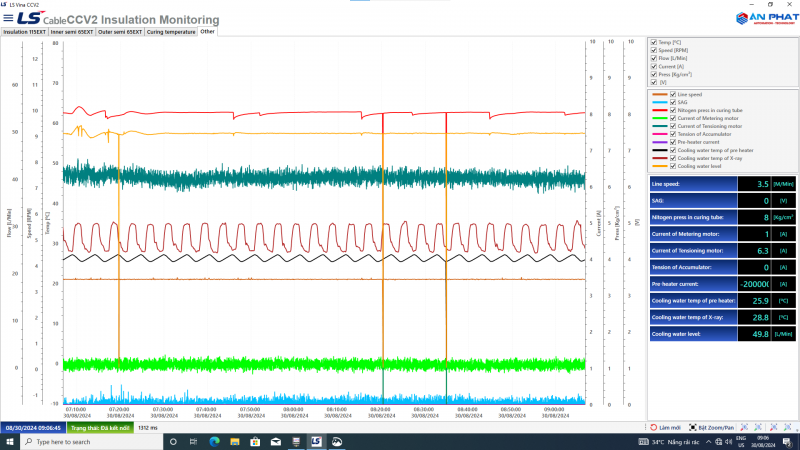Hide the Cooling water level series
Viewport: 800px width, 450px height.
[673, 166]
